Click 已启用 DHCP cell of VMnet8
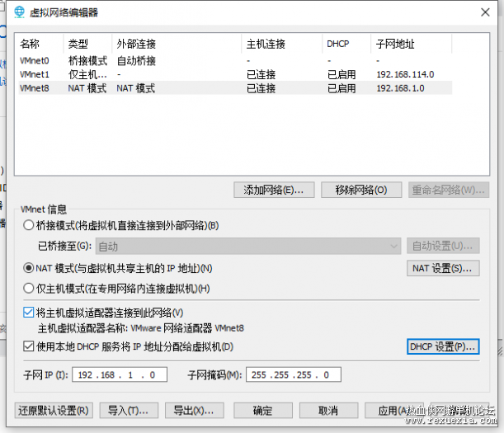 click(341, 88)
